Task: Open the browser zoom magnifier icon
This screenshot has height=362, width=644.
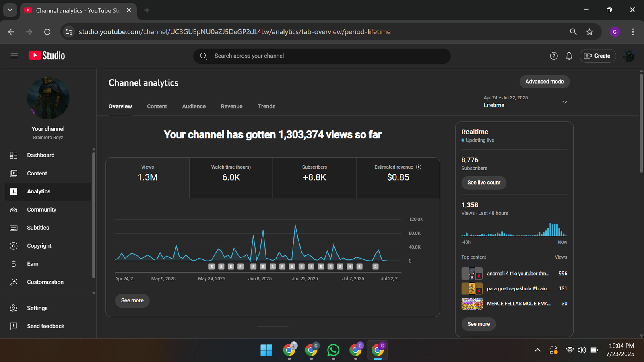Action: coord(573,32)
